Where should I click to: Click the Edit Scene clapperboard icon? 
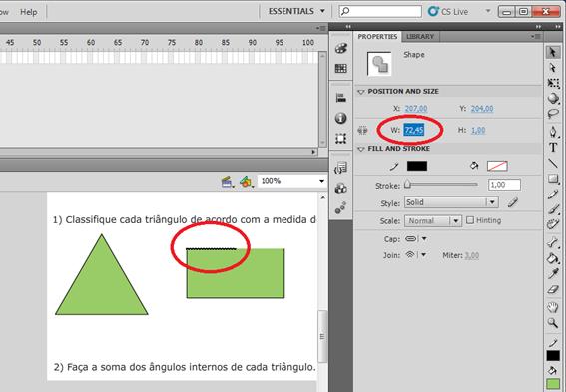point(227,182)
